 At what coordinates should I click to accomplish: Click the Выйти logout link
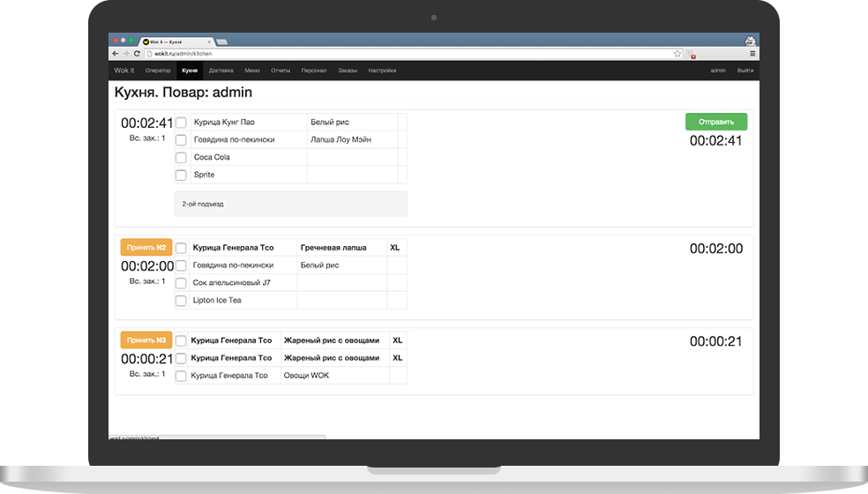[745, 71]
